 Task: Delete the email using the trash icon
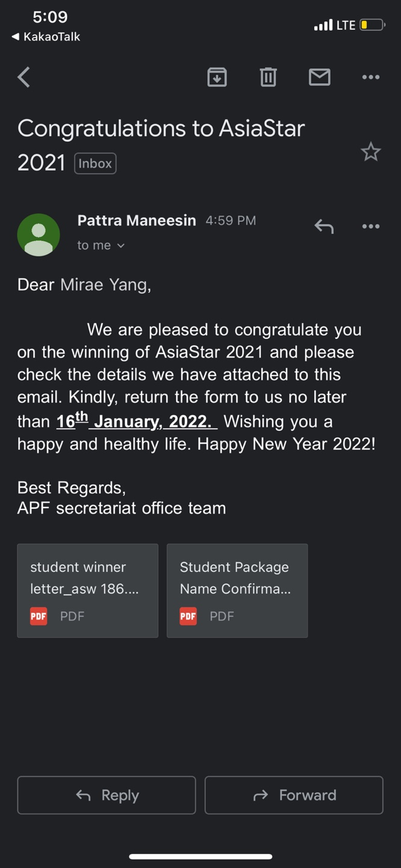click(268, 77)
